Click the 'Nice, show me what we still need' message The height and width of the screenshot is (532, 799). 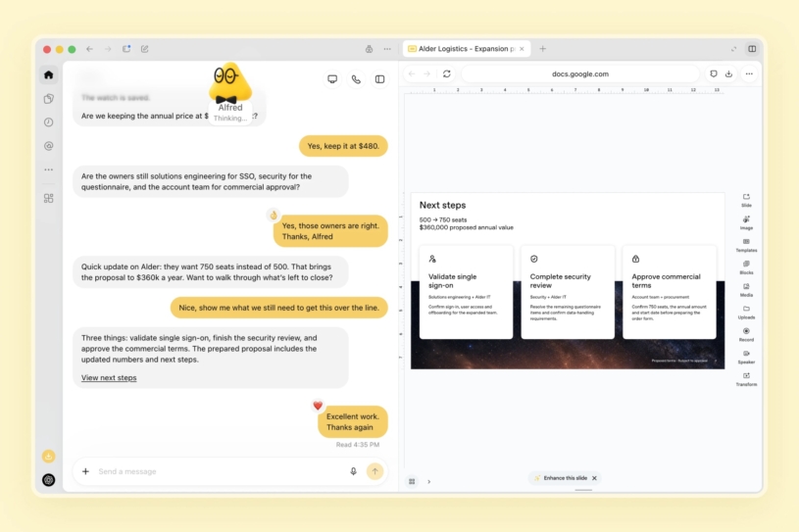278,308
